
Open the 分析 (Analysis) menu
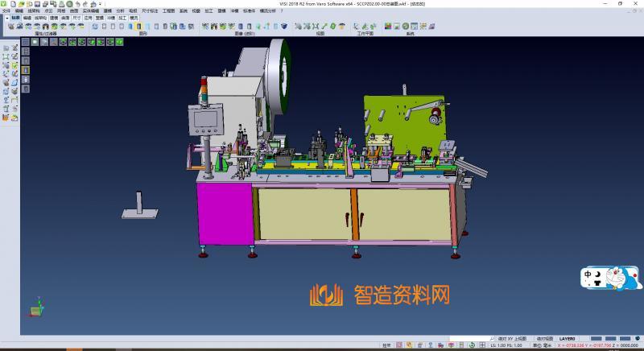[121, 10]
